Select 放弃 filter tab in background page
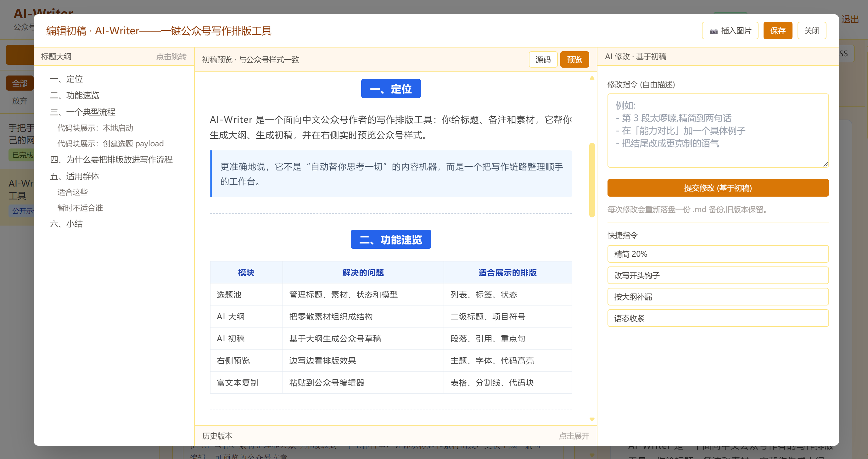 click(20, 101)
